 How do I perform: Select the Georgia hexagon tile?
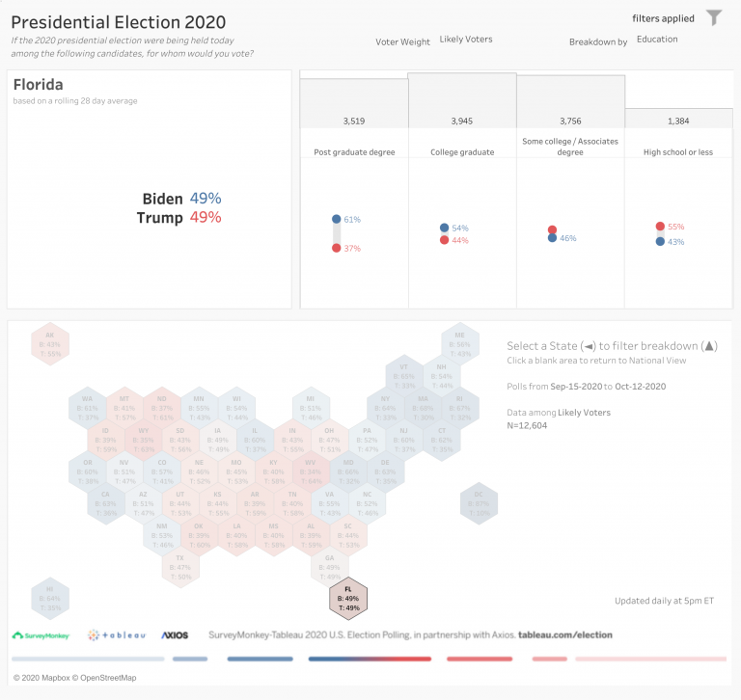329,567
